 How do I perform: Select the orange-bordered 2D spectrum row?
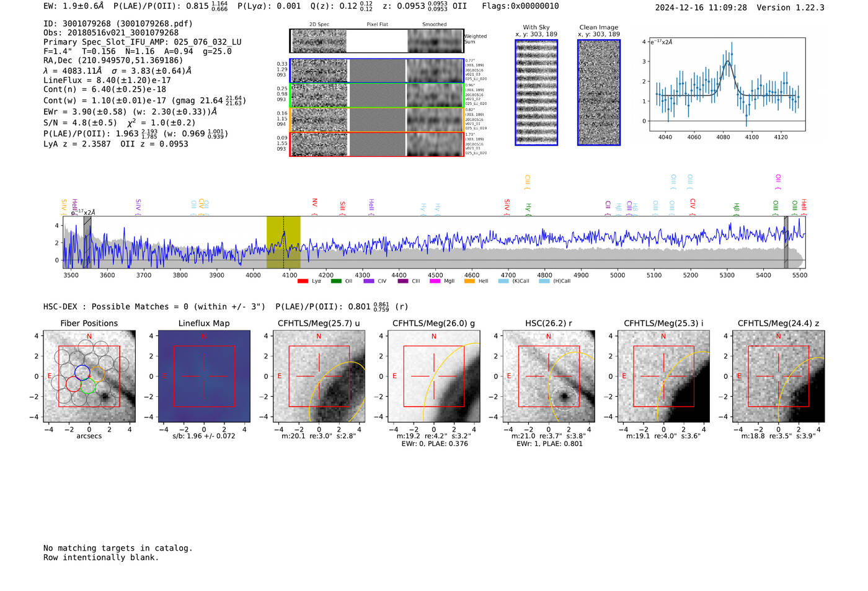click(377, 120)
